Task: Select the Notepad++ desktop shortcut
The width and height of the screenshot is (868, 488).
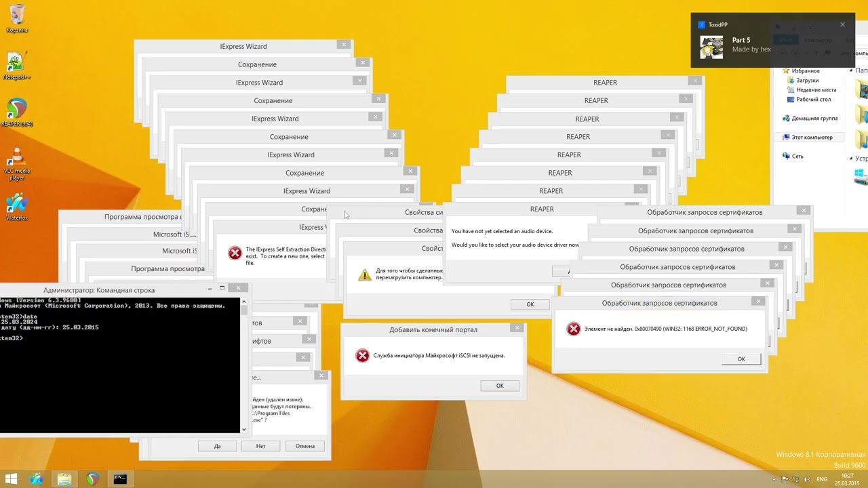Action: click(16, 66)
